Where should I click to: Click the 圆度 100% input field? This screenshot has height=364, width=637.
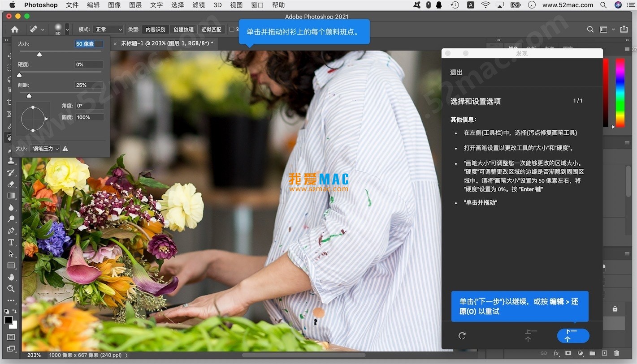coord(90,117)
